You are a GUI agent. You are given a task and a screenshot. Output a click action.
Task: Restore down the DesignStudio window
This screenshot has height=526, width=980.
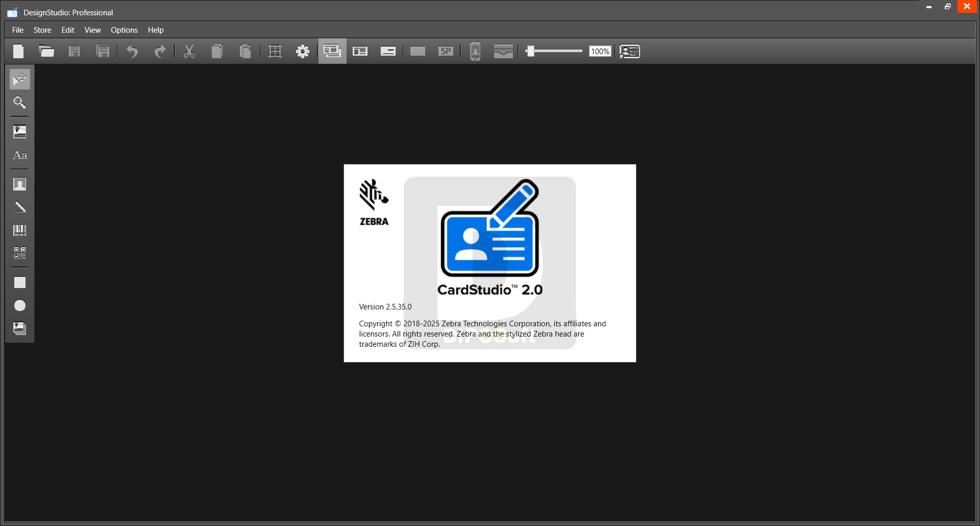[x=948, y=7]
